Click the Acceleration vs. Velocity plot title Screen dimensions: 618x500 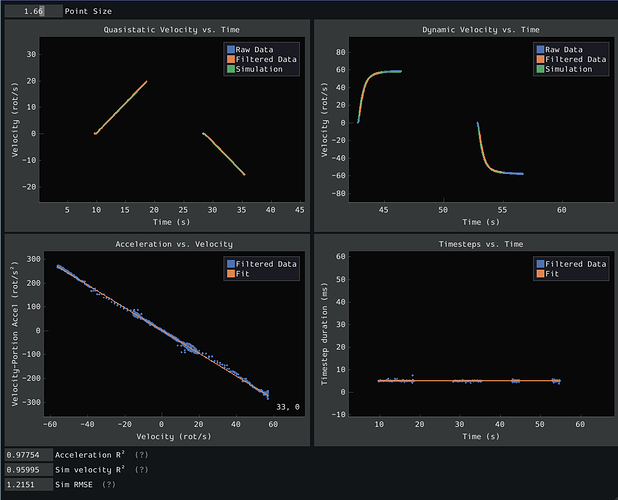174,244
